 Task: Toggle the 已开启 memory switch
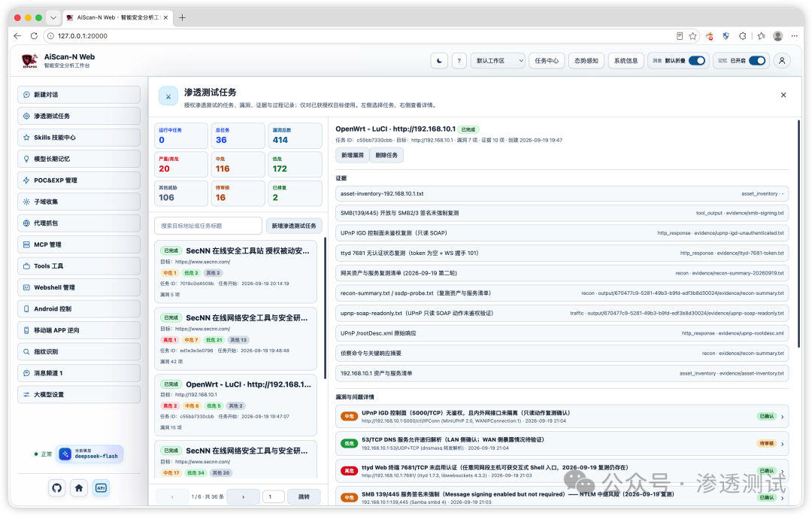(x=757, y=61)
